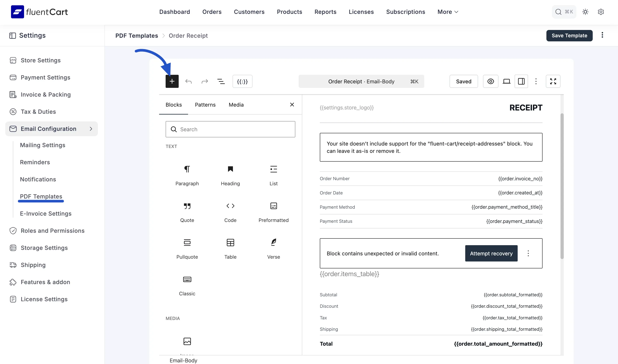Open the document overview list icon
Image resolution: width=618 pixels, height=364 pixels.
(x=221, y=81)
